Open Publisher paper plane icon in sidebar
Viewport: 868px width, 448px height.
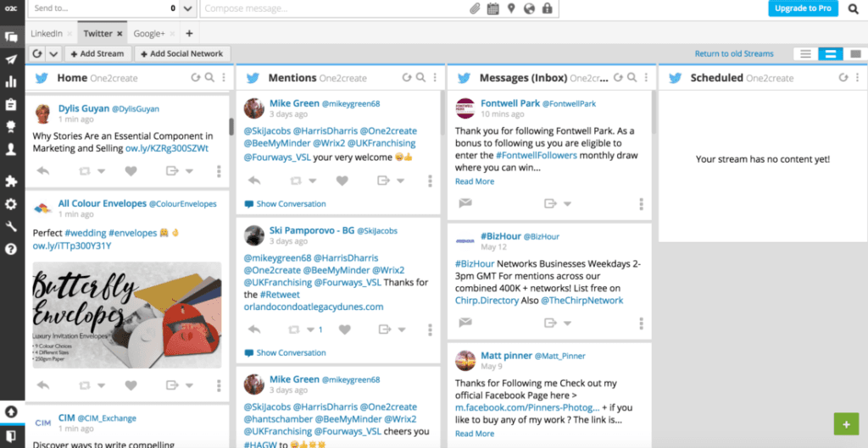(11, 60)
